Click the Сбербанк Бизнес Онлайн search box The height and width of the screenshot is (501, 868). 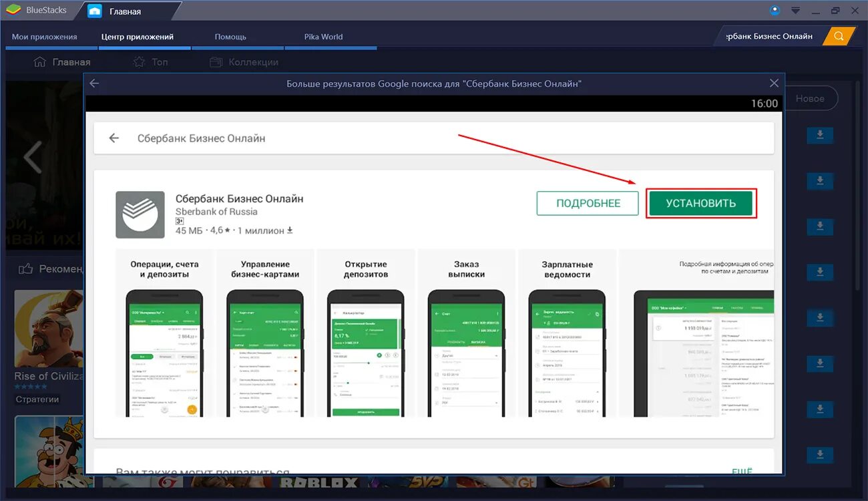tap(434, 138)
